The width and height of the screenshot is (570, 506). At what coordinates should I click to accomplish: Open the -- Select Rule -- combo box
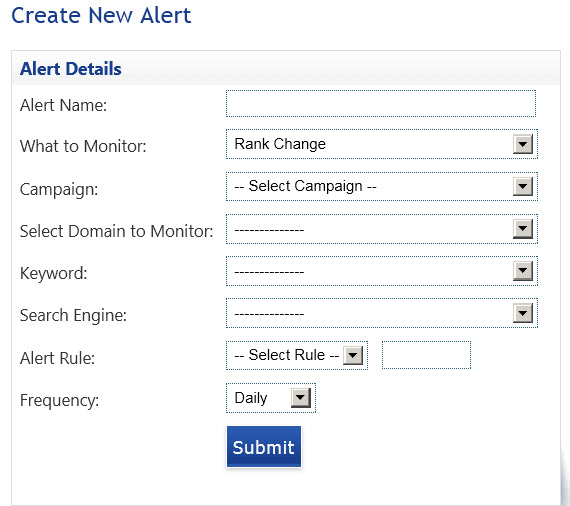pyautogui.click(x=297, y=355)
